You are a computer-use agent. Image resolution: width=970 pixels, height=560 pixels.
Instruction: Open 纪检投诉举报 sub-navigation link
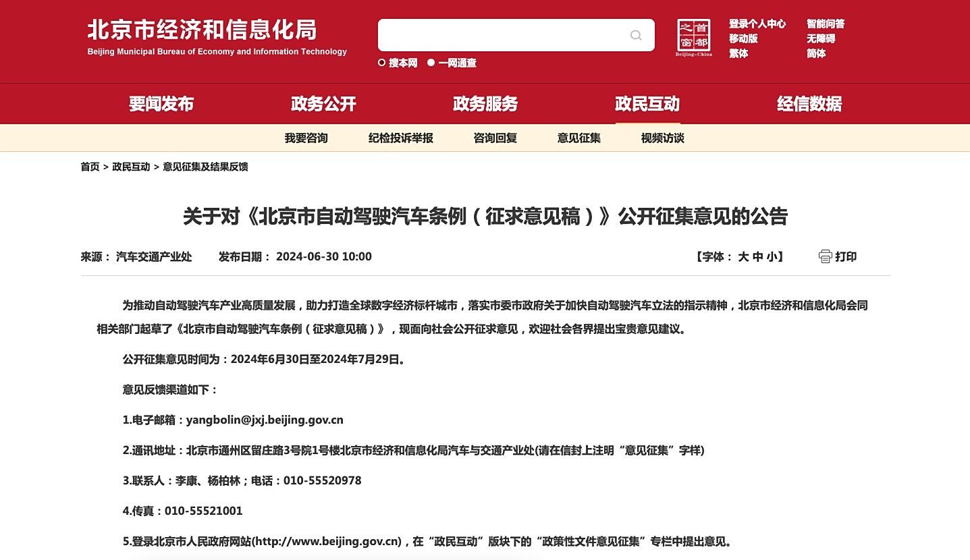(x=401, y=138)
